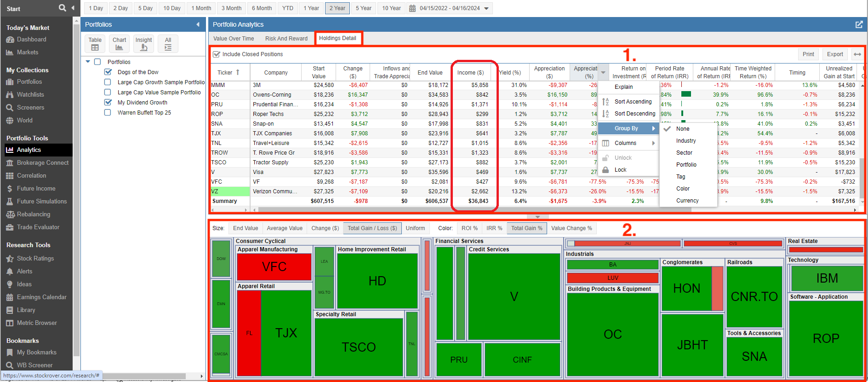868x382 pixels.
Task: Choose Sort Descending from the menu
Action: pyautogui.click(x=628, y=114)
